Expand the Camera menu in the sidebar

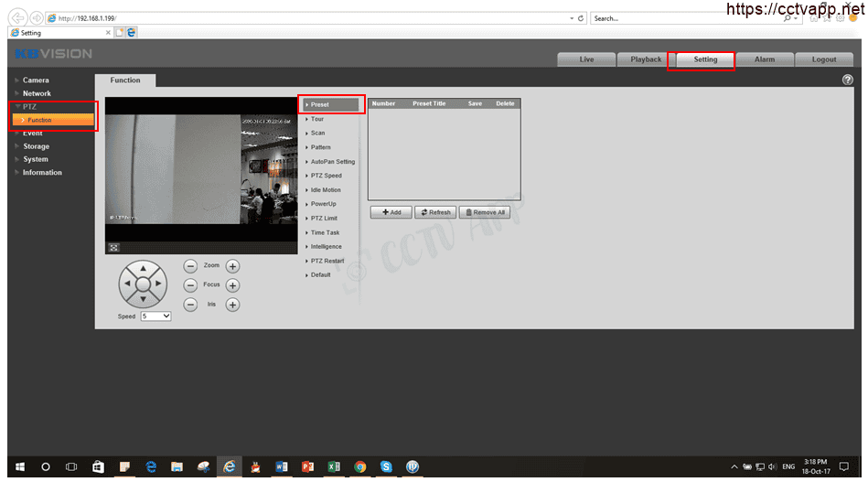(x=36, y=80)
